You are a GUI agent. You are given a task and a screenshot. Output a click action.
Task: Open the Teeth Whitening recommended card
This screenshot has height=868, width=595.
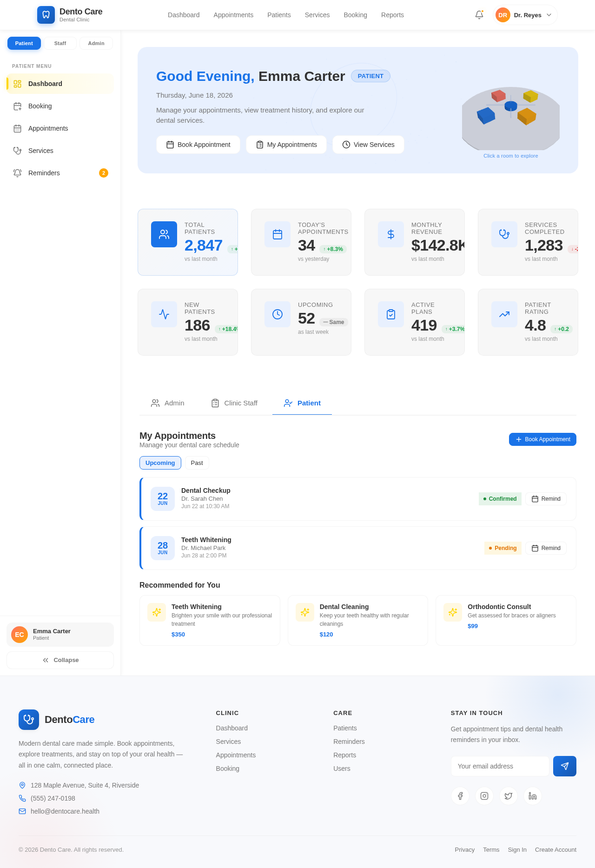click(210, 620)
